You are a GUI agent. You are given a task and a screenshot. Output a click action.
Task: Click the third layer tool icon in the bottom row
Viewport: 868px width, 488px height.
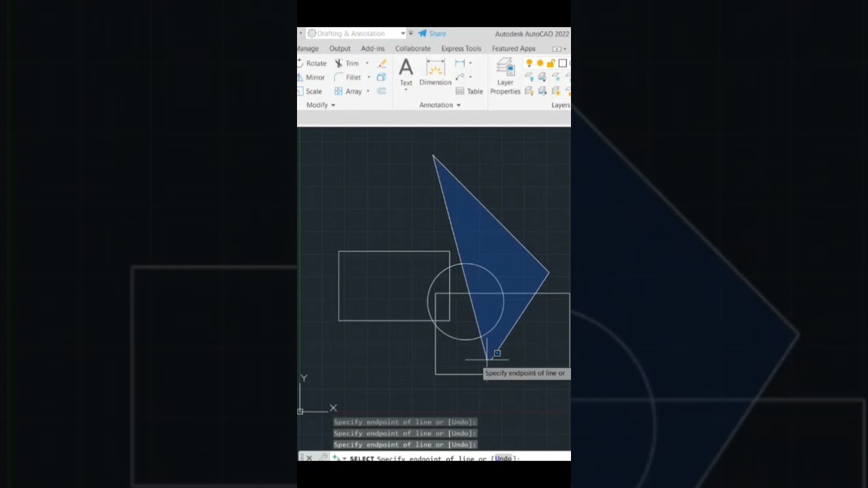pos(556,91)
